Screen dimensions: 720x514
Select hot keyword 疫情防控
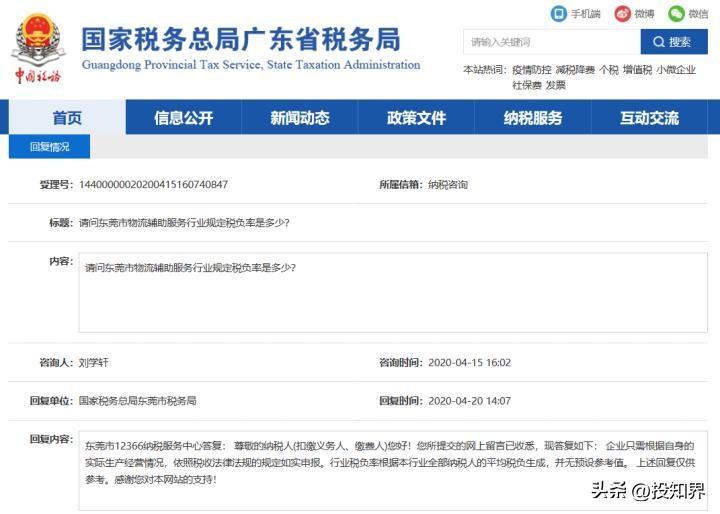[532, 70]
